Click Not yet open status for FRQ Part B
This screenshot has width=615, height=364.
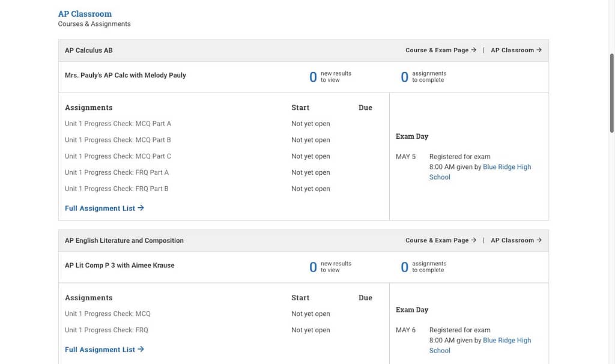[x=311, y=189]
